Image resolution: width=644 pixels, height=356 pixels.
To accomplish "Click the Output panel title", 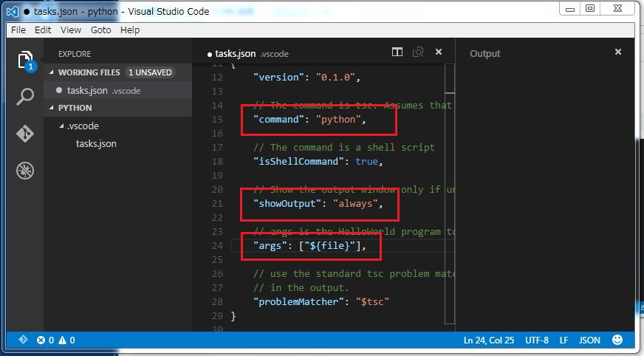I will (x=485, y=54).
